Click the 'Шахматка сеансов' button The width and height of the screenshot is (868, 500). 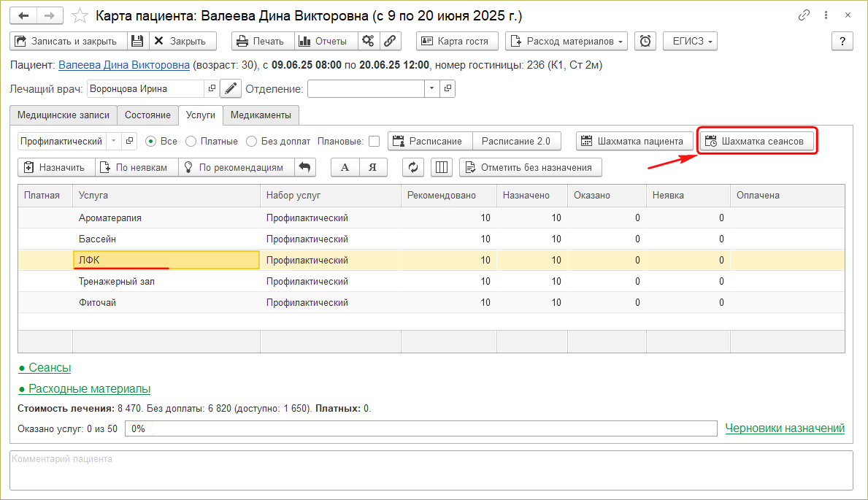tap(756, 141)
